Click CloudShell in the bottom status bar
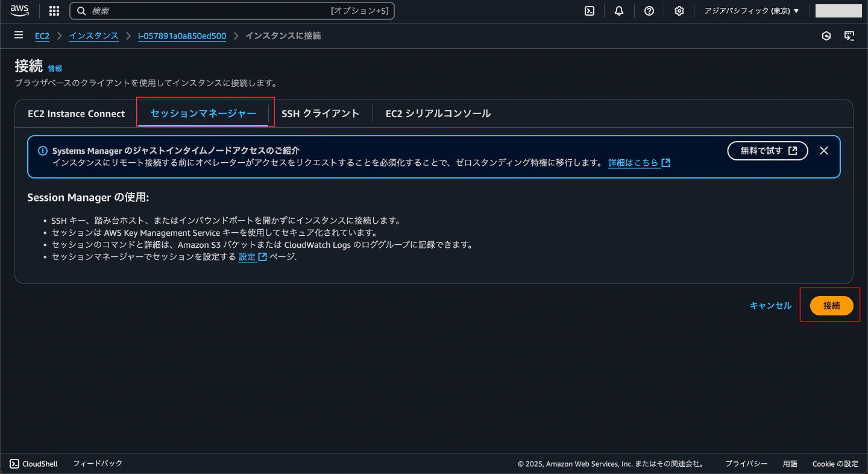Image resolution: width=868 pixels, height=474 pixels. point(34,464)
